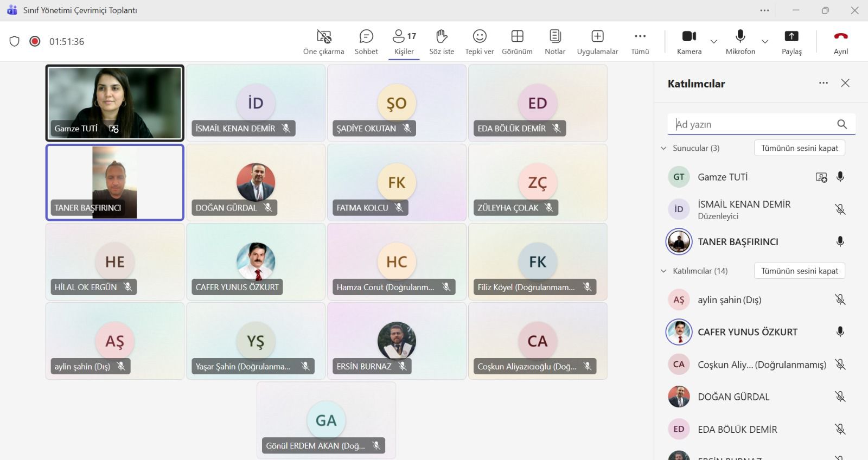Open the Görünüm view layout icon

tap(517, 37)
